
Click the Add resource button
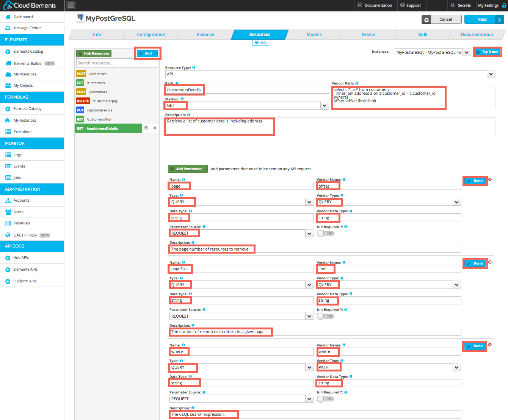pos(147,53)
